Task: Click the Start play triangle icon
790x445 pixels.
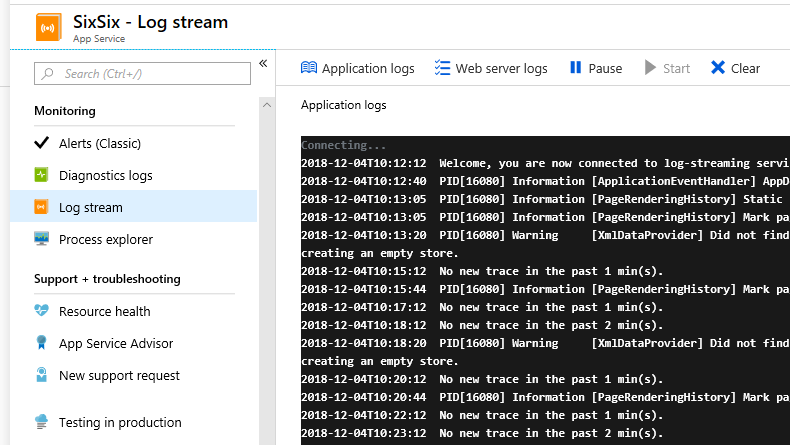Action: click(650, 68)
